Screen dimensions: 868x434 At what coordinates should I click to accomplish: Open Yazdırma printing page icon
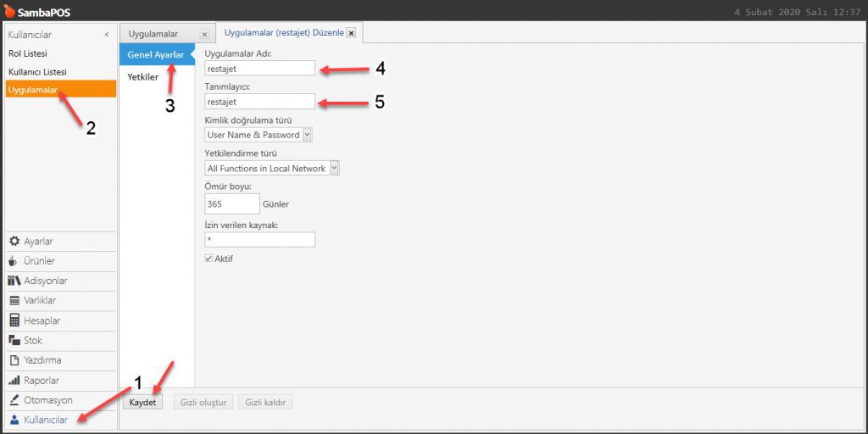14,360
